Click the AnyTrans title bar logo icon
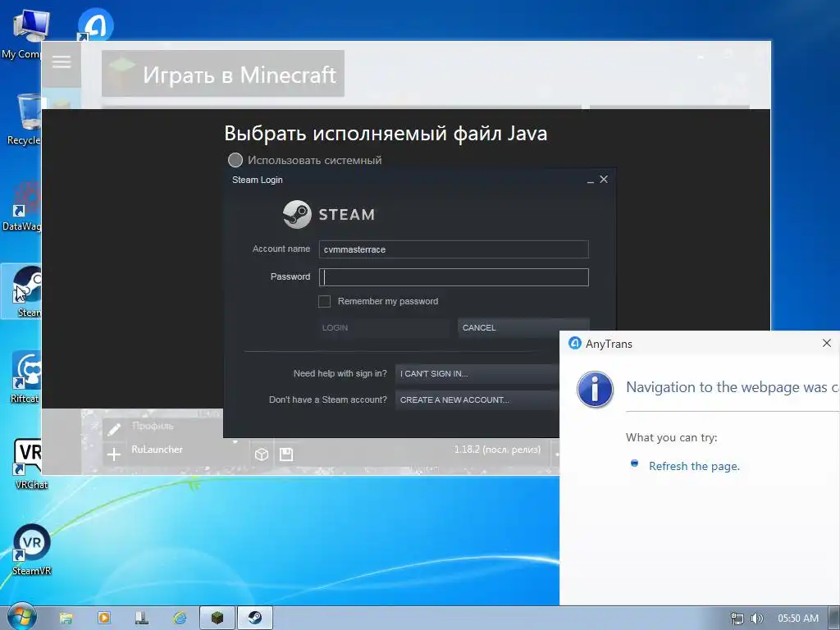 click(x=575, y=344)
